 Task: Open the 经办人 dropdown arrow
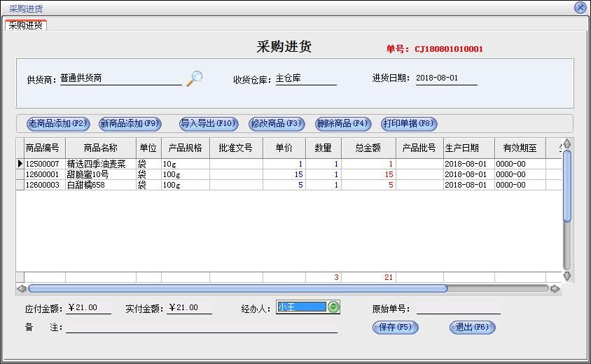pos(333,307)
